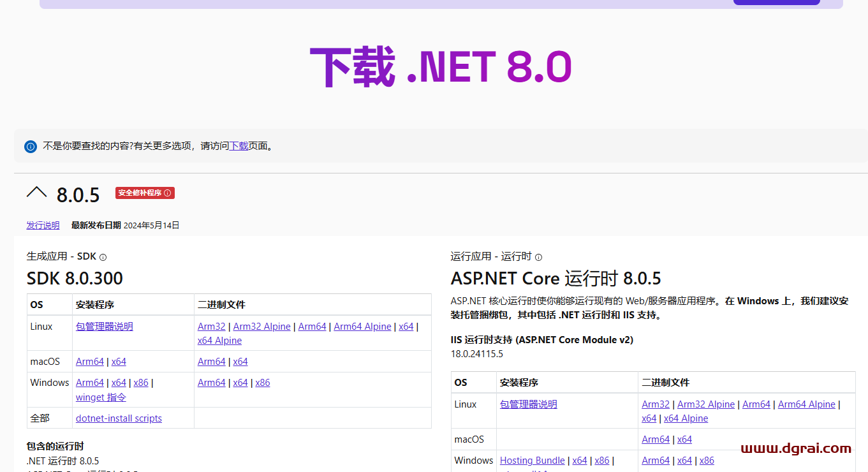Click info icon next to 生成应用 - SDK
This screenshot has width=868, height=472.
[103, 257]
